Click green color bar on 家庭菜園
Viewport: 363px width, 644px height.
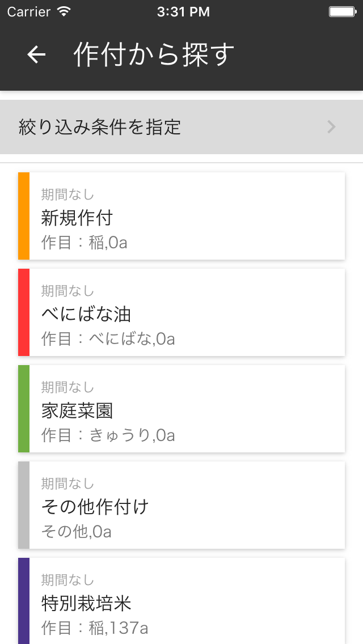click(24, 409)
